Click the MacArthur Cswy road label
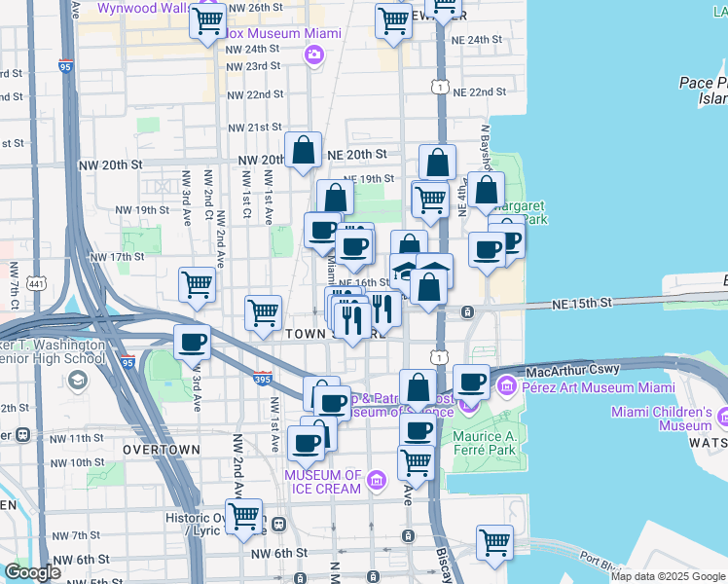Viewport: 728px width, 584px height. click(573, 372)
